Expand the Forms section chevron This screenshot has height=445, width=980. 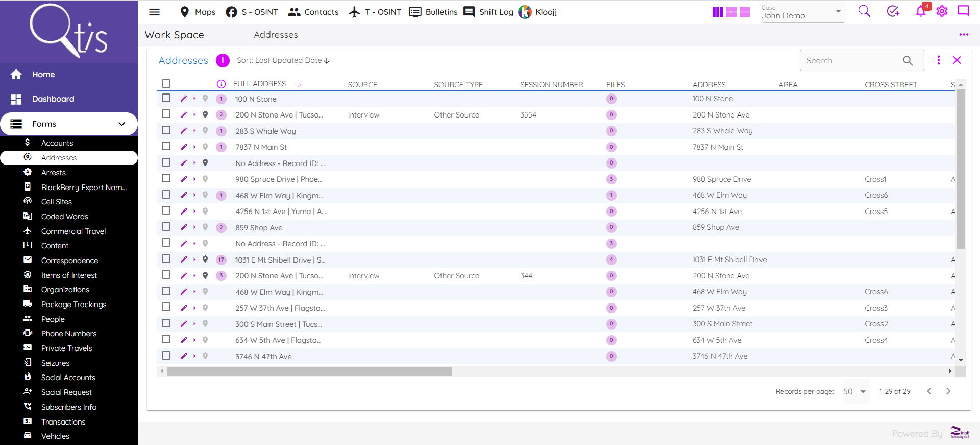pyautogui.click(x=121, y=124)
